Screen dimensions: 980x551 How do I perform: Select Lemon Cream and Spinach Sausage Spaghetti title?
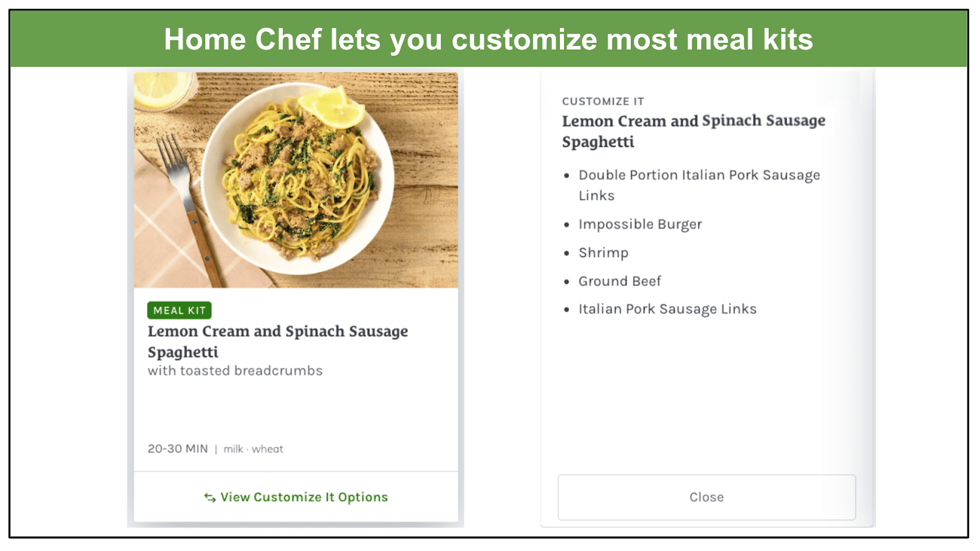[x=277, y=341]
